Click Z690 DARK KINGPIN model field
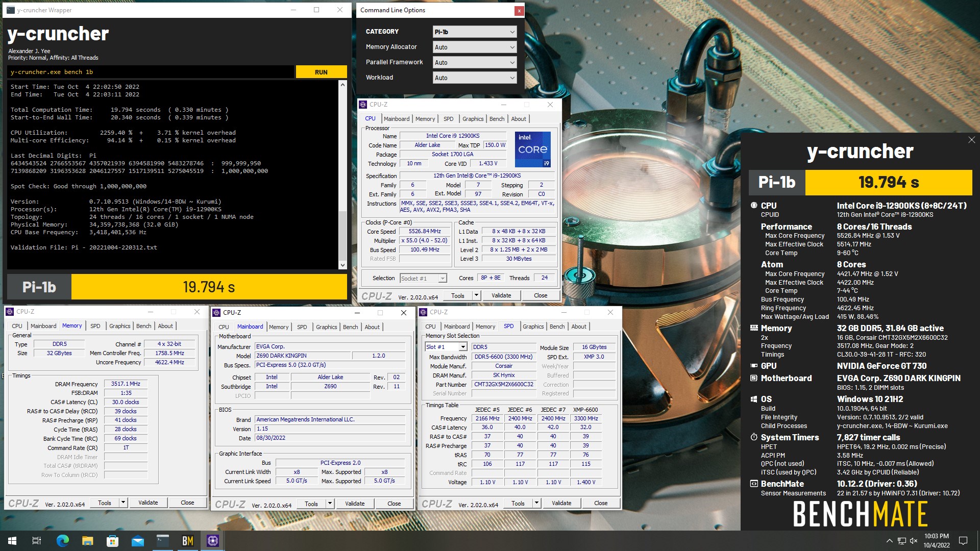Image resolution: width=980 pixels, height=551 pixels. 302,356
